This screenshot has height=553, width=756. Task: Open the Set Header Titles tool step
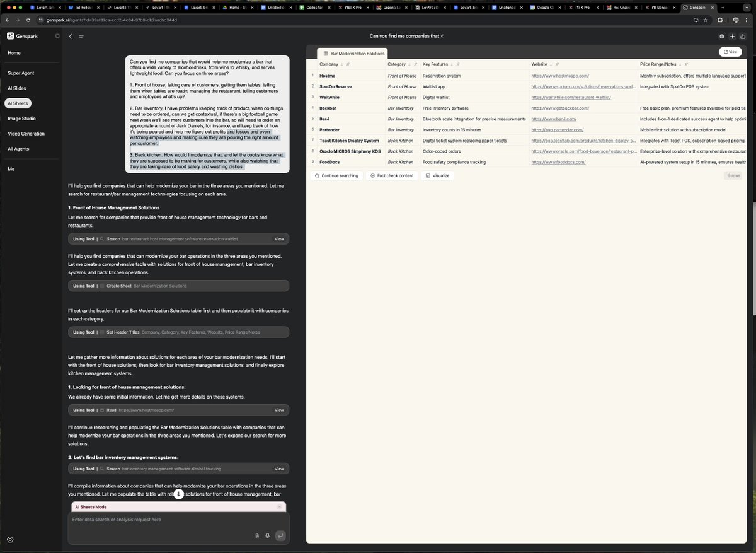pos(179,332)
